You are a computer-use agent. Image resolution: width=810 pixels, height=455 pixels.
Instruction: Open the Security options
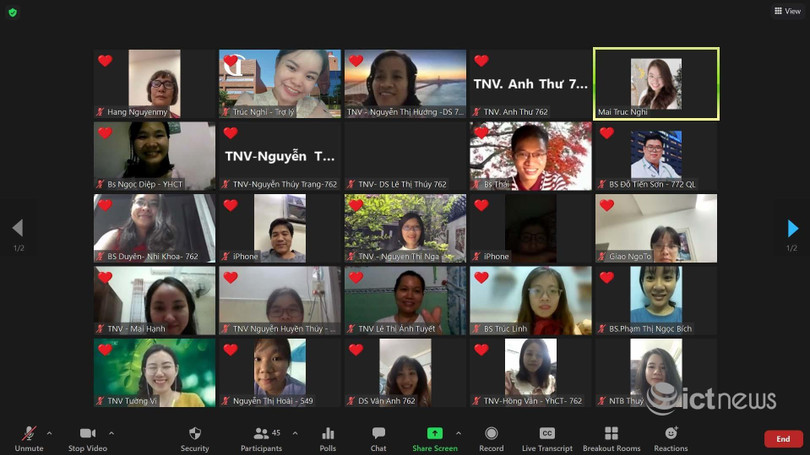coord(194,438)
